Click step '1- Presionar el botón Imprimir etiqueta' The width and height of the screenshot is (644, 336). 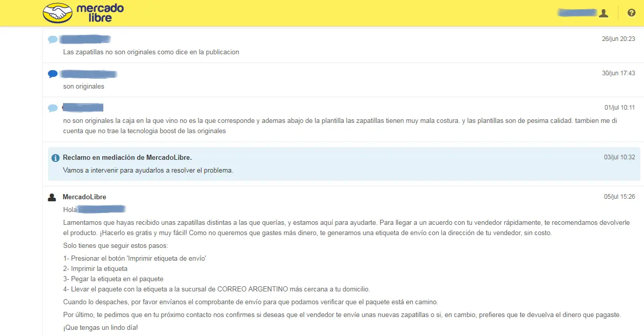pos(135,259)
